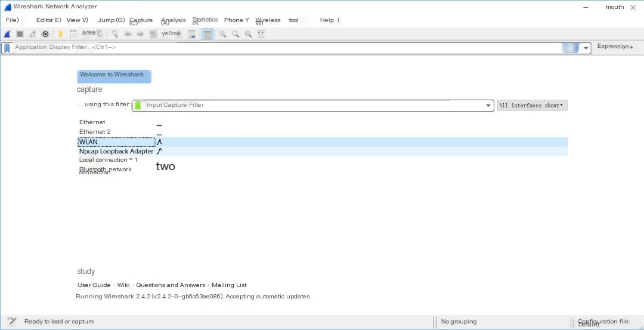644x330 pixels.
Task: Click the No grouping status bar entry
Action: [459, 322]
